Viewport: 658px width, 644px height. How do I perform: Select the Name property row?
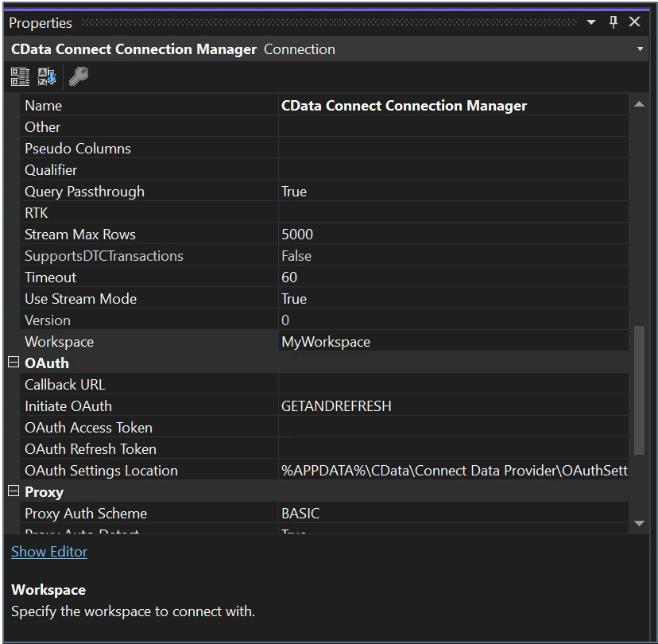(149, 106)
